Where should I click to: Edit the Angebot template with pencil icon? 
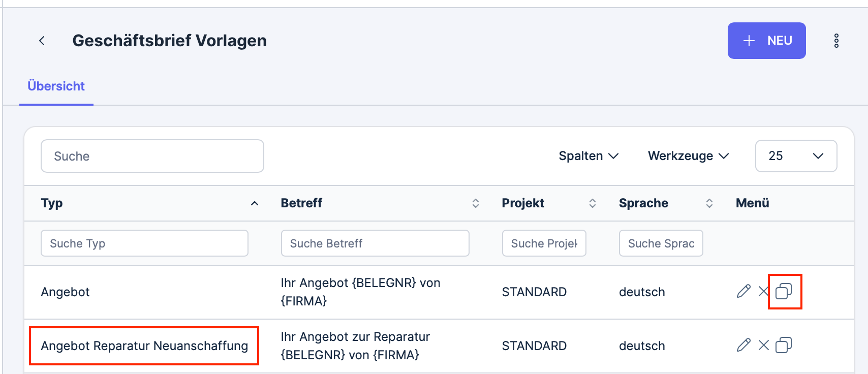(x=743, y=291)
